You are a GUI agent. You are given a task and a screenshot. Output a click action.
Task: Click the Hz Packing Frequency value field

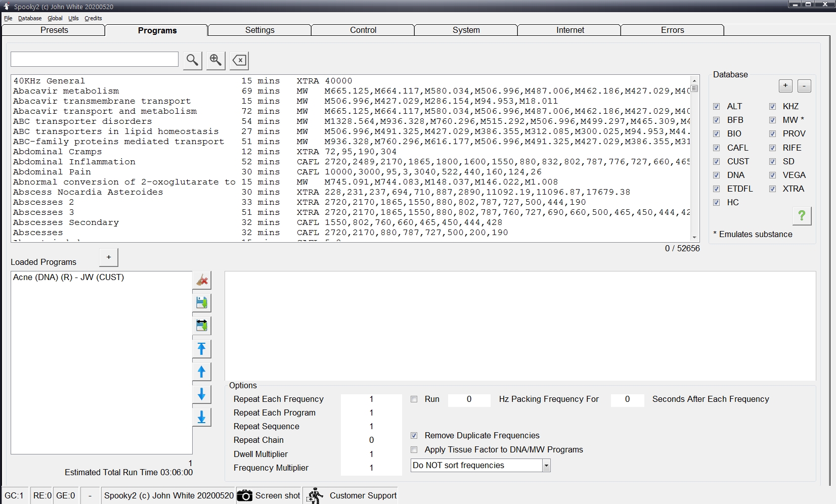(x=469, y=399)
